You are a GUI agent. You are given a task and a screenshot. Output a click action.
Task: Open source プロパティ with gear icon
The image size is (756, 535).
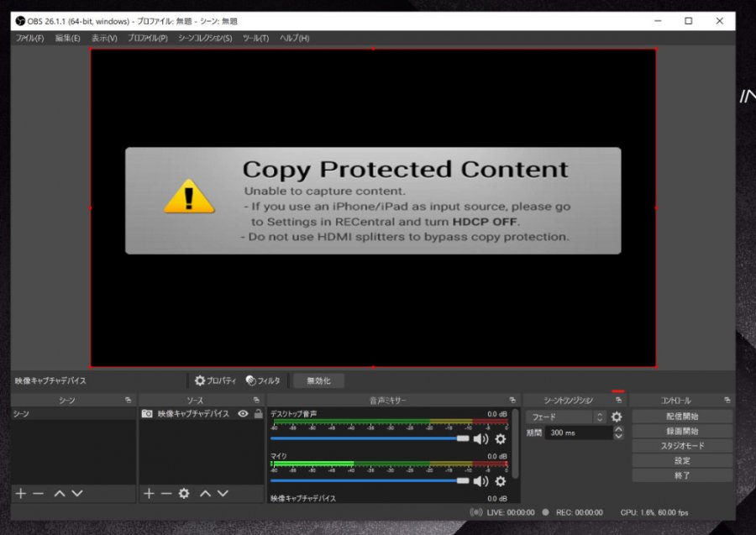[x=215, y=380]
